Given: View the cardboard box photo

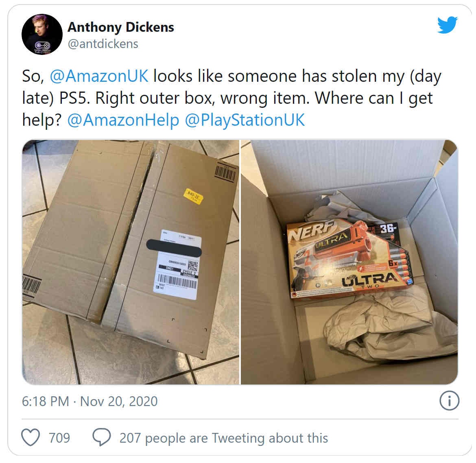Looking at the screenshot, I should click(x=131, y=262).
